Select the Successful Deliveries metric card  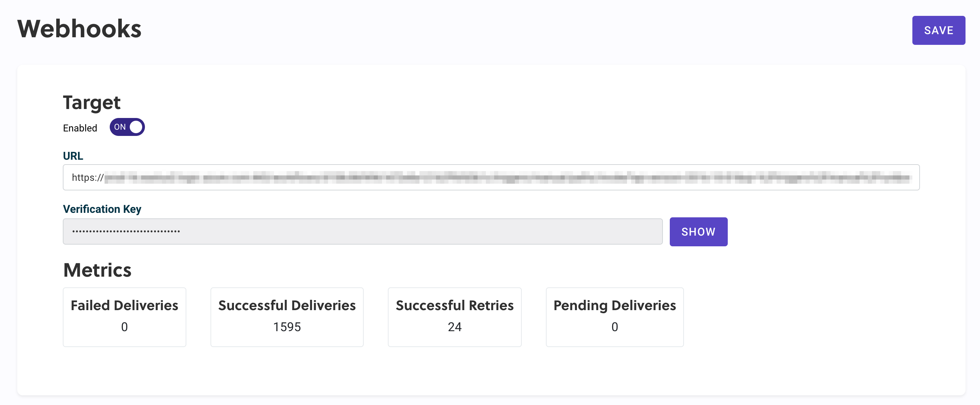tap(287, 317)
